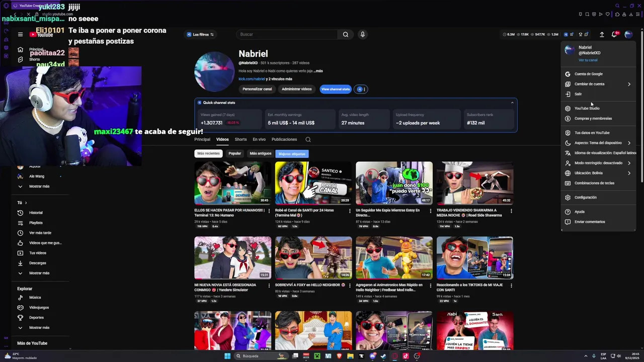This screenshot has height=362, width=644.
Task: Switch to Principal channel tab
Action: pyautogui.click(x=202, y=139)
